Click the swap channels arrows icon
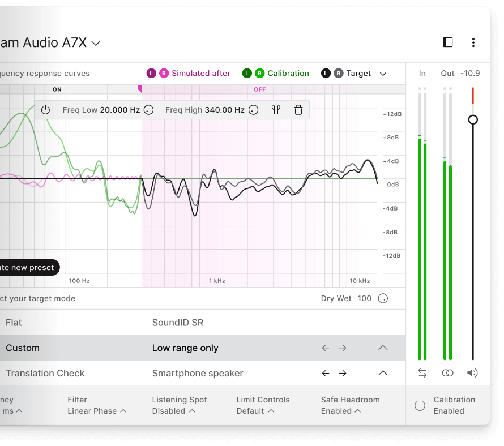 tap(422, 373)
